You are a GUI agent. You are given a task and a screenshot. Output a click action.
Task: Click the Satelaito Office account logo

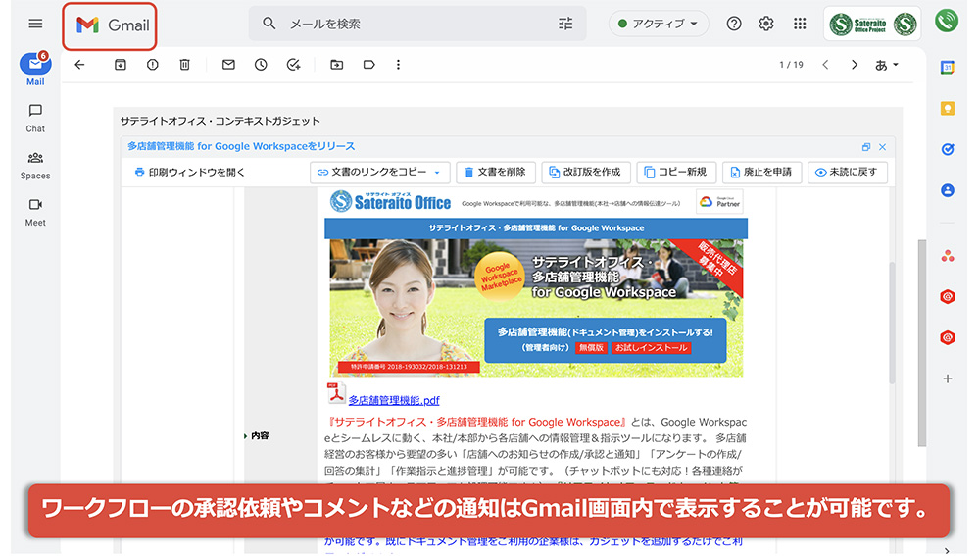coord(872,24)
